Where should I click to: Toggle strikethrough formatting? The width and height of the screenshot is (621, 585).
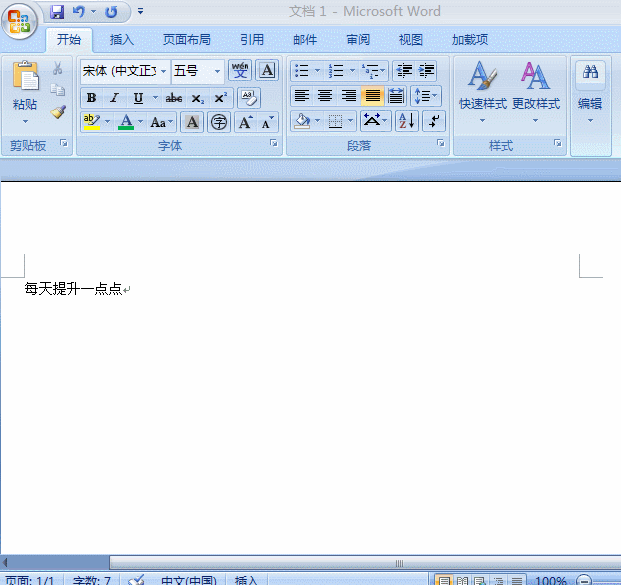pos(173,98)
